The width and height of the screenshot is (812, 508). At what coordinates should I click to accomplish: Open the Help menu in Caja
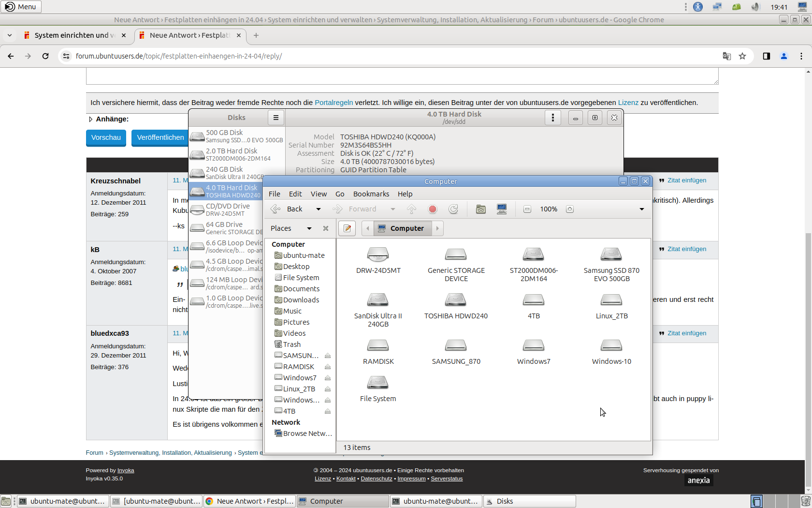pos(405,194)
